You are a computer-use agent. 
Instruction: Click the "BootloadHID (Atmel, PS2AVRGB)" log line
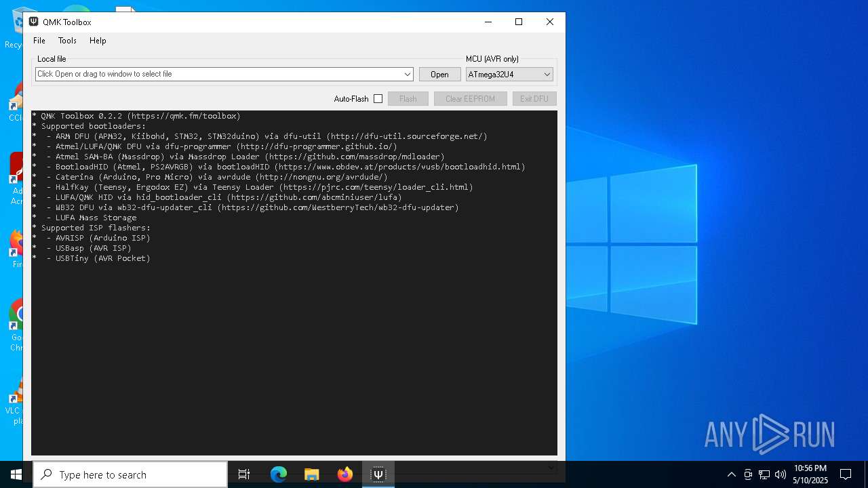click(x=278, y=167)
